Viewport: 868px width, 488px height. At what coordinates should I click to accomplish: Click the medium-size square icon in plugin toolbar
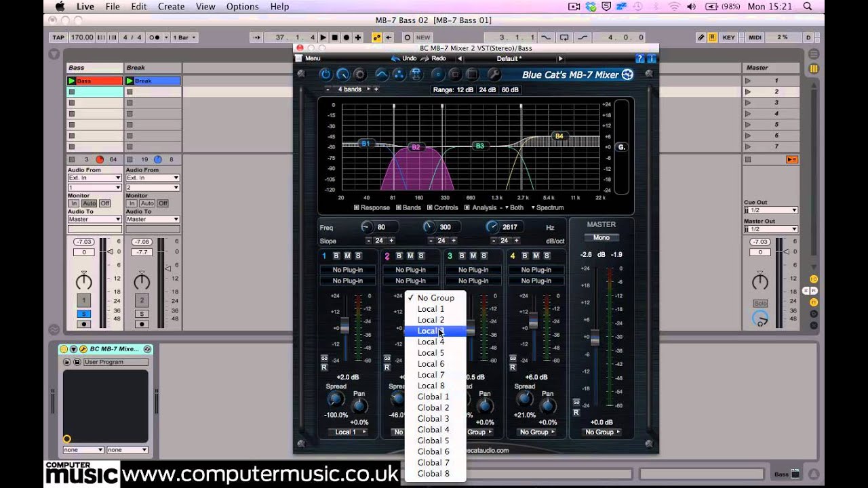coord(455,75)
